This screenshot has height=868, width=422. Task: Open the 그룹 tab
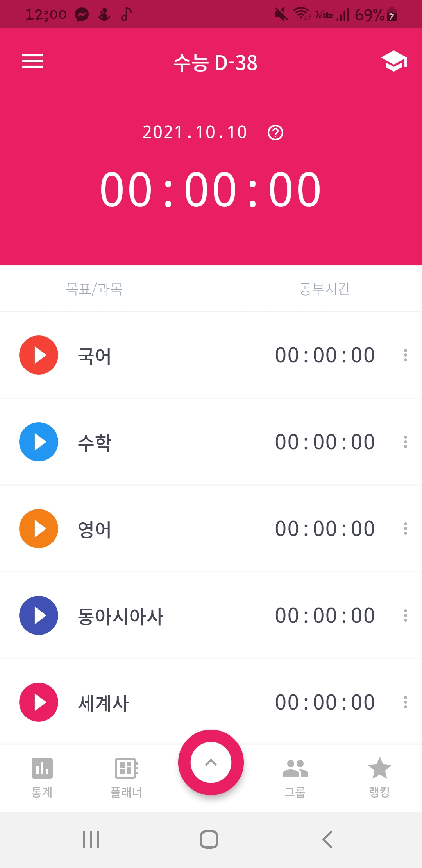point(295,777)
